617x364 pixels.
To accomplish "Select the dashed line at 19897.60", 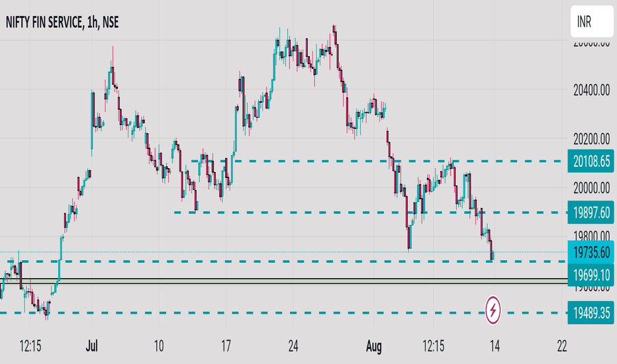I will coord(371,212).
